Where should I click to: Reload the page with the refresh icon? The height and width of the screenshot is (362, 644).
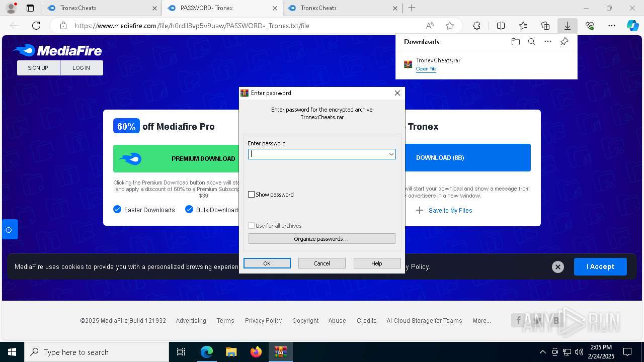[36, 26]
